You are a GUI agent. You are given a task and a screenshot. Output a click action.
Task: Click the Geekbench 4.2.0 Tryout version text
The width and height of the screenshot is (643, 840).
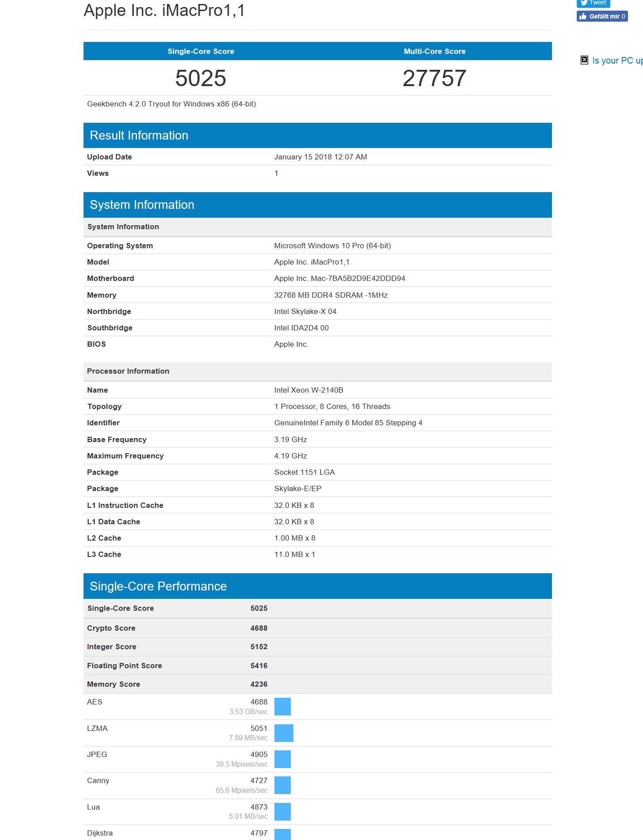click(x=171, y=104)
